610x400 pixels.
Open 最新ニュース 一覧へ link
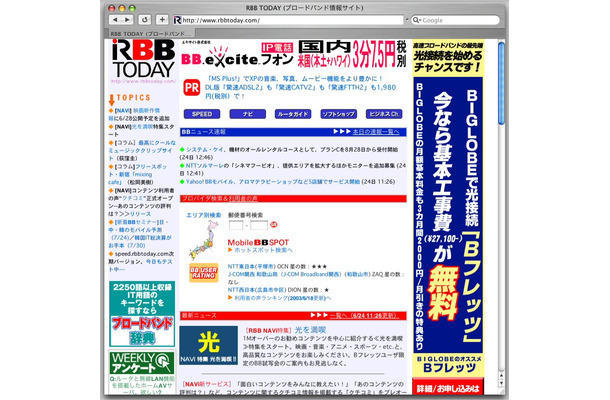[364, 315]
